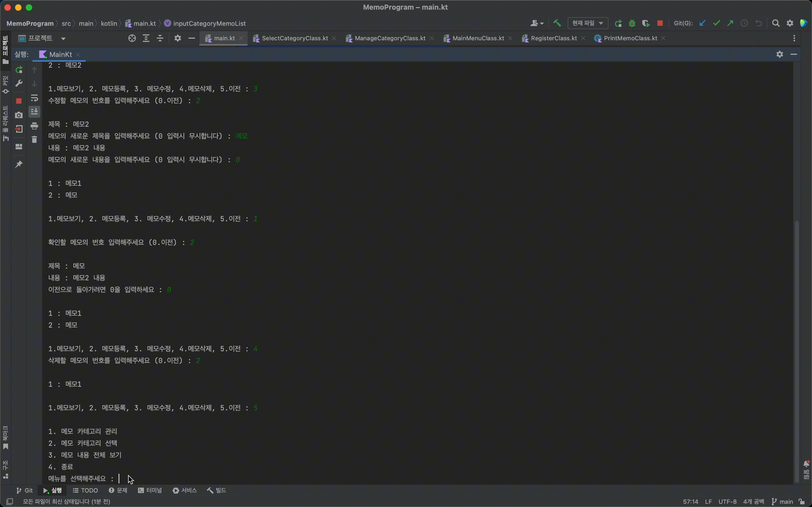
Task: Rerun the MainKt program
Action: 19,70
